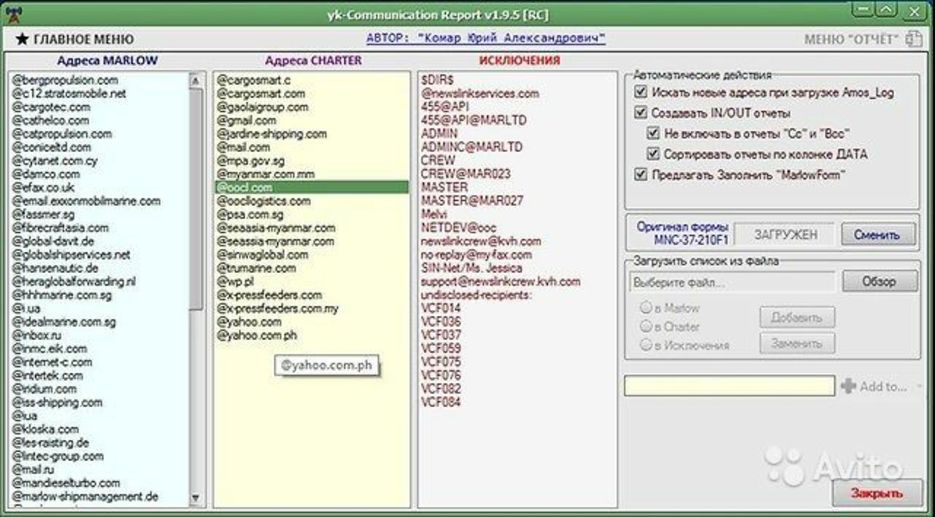
Task: Click the MARLOW list scrollbar thumb
Action: click(195, 200)
